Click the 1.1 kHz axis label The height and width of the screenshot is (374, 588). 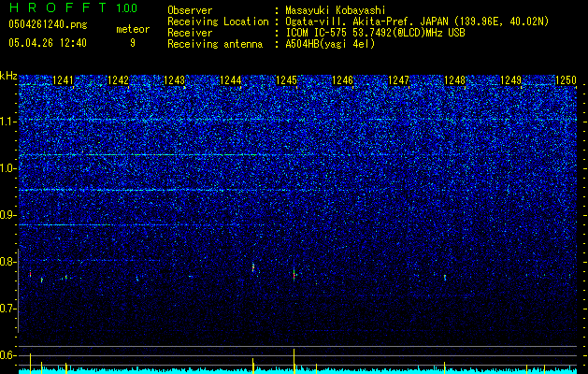(7, 122)
